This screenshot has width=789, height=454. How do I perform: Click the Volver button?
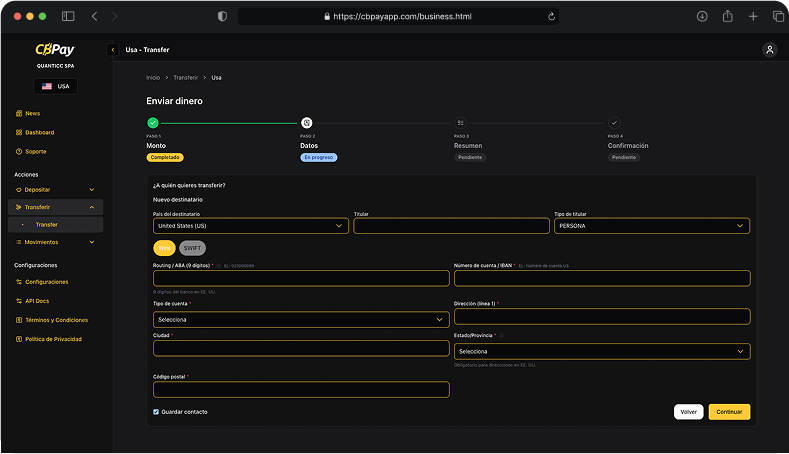688,412
